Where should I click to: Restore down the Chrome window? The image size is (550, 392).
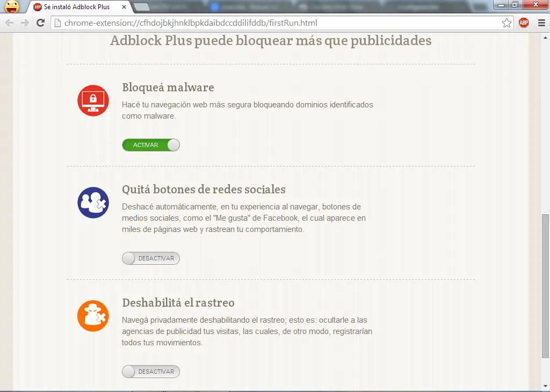[x=515, y=4]
